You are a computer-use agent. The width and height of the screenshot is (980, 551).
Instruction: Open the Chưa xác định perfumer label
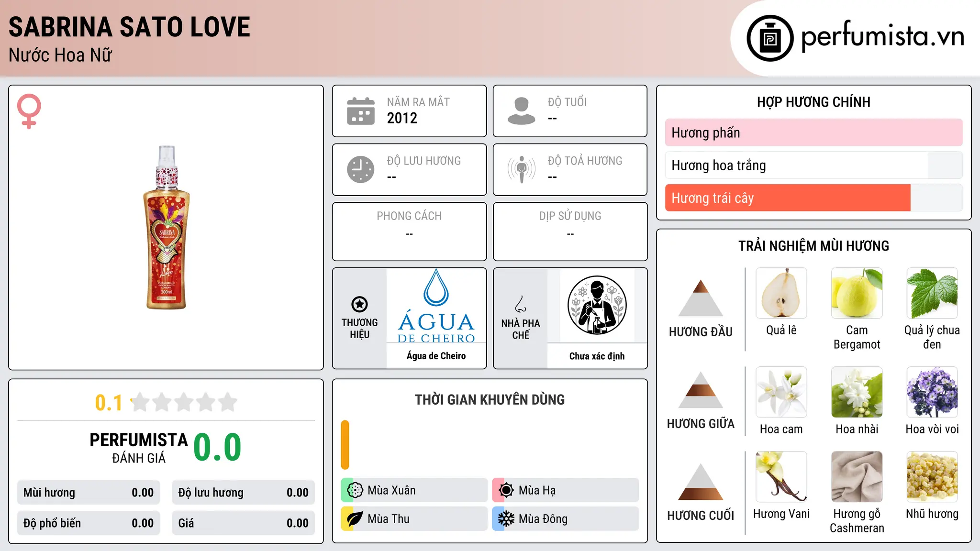[x=597, y=356]
